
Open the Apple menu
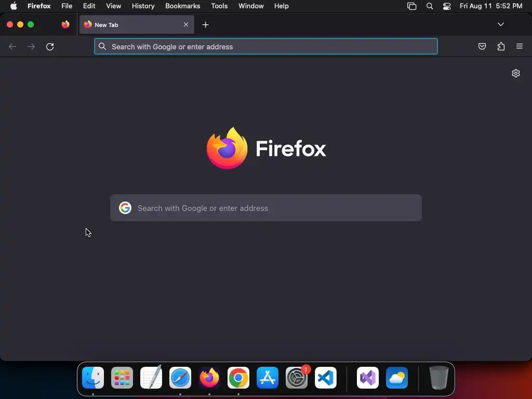14,6
